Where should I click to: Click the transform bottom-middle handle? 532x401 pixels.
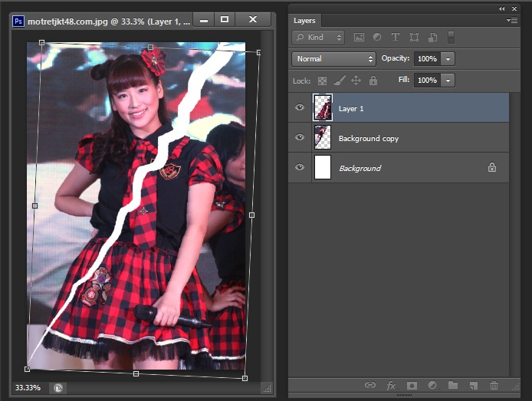pyautogui.click(x=136, y=373)
